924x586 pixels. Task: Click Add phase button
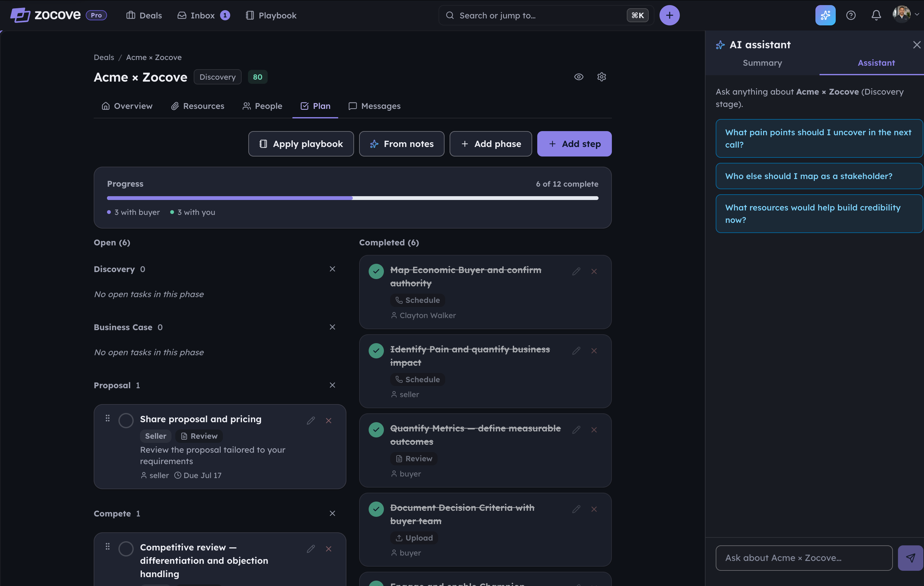(x=490, y=144)
